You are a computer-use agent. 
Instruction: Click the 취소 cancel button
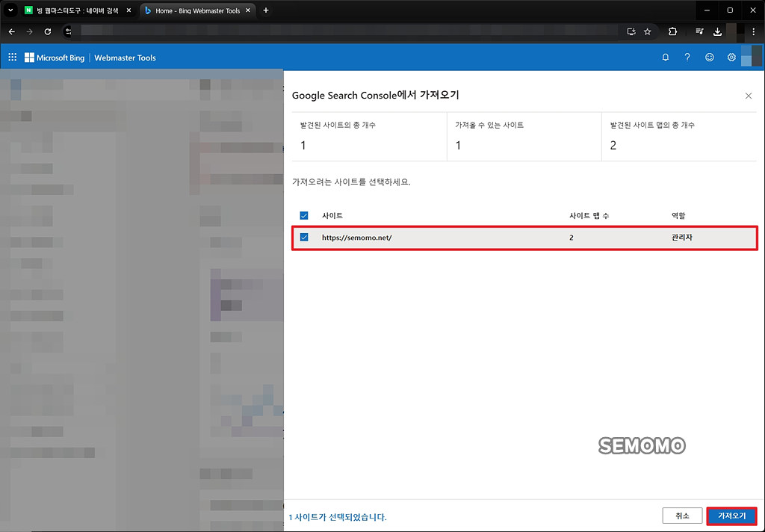(682, 516)
